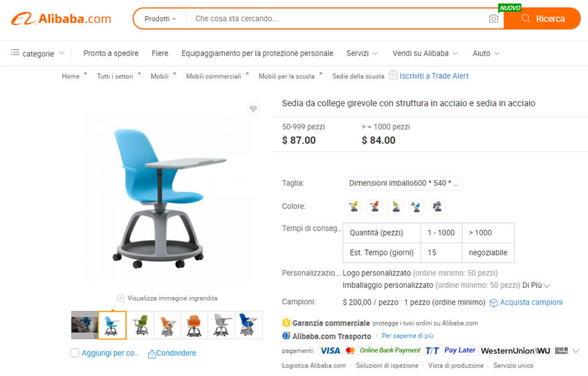Select the red chair color swatch
Image resolution: width=588 pixels, height=376 pixels.
pyautogui.click(x=375, y=207)
